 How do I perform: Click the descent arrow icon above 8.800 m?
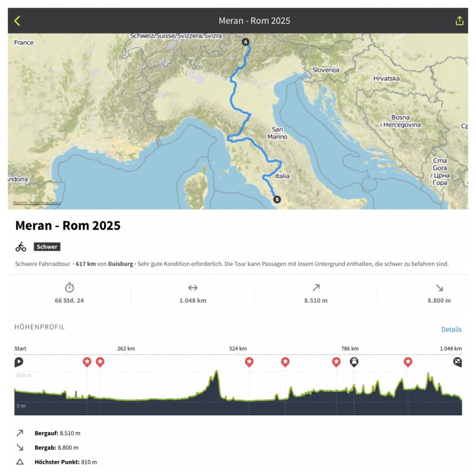point(439,288)
